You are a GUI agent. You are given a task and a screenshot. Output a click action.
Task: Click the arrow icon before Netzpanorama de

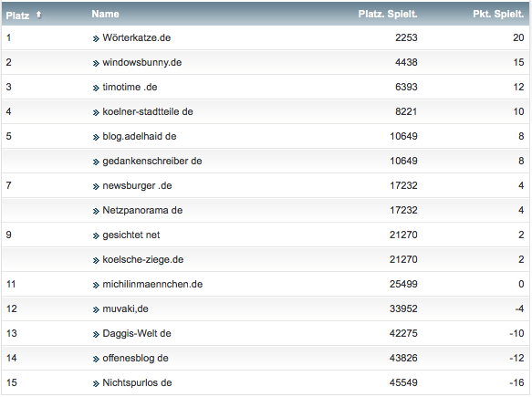click(96, 212)
